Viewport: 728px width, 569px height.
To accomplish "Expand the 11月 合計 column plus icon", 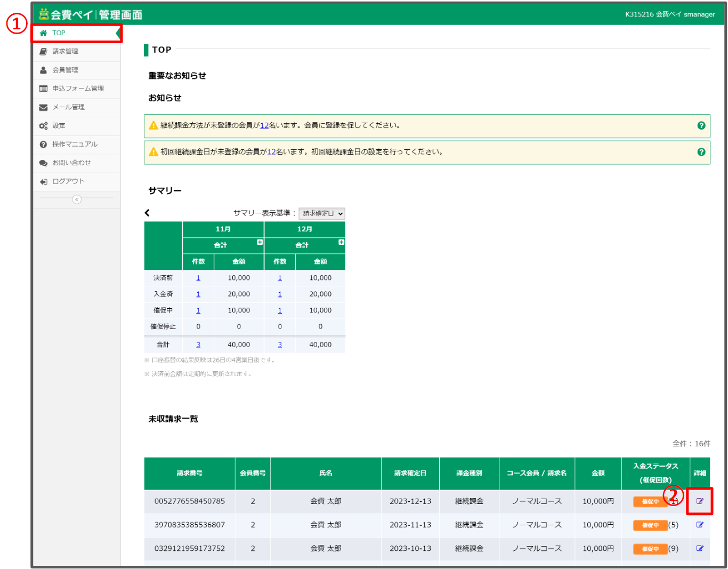I will click(260, 242).
